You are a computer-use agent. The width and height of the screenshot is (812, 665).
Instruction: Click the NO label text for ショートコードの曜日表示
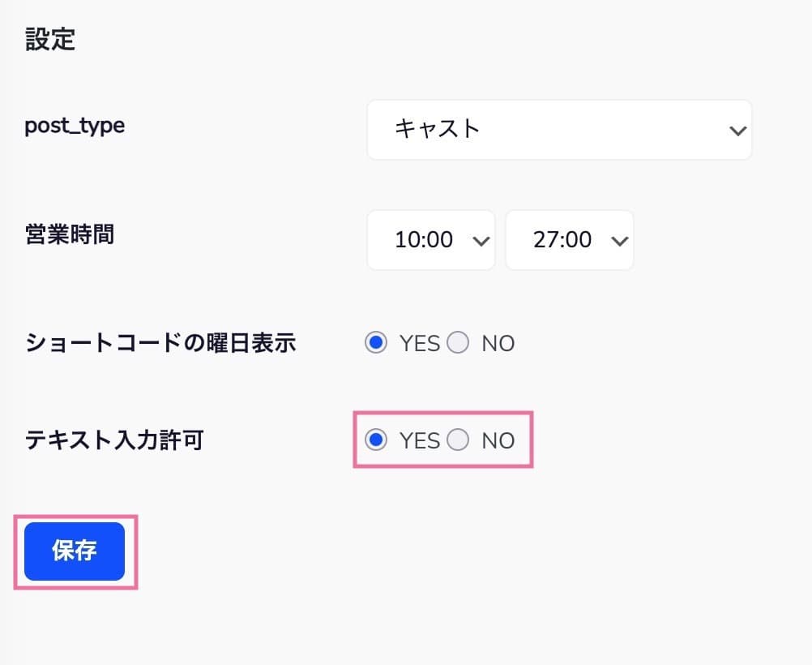click(498, 344)
